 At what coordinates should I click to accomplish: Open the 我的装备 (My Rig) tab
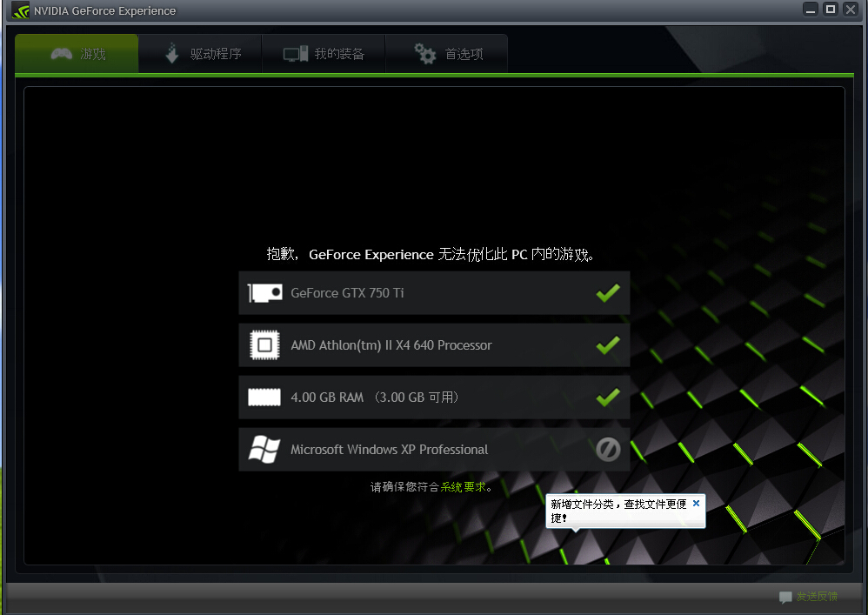324,54
